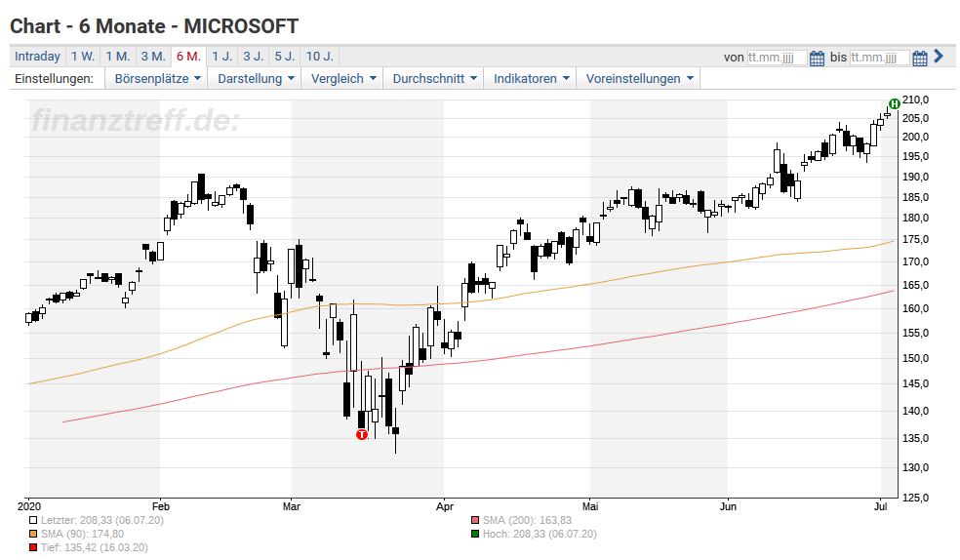The height and width of the screenshot is (560, 960).
Task: Select the 3 M. time range tab
Action: coord(153,57)
